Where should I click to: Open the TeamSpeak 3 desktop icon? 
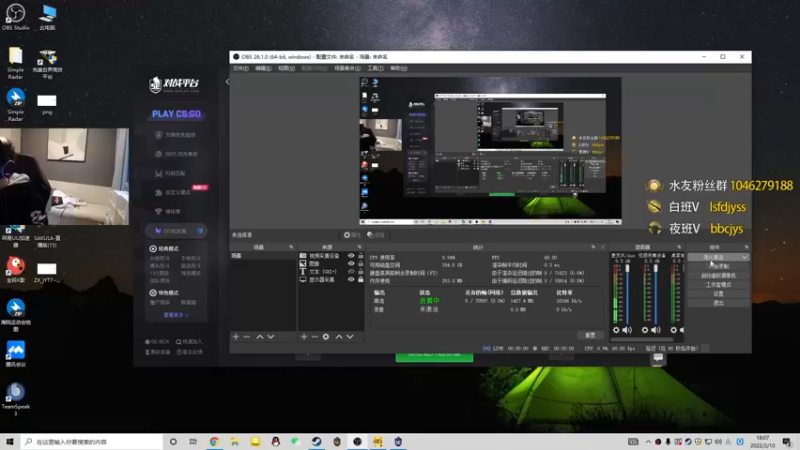(x=15, y=398)
